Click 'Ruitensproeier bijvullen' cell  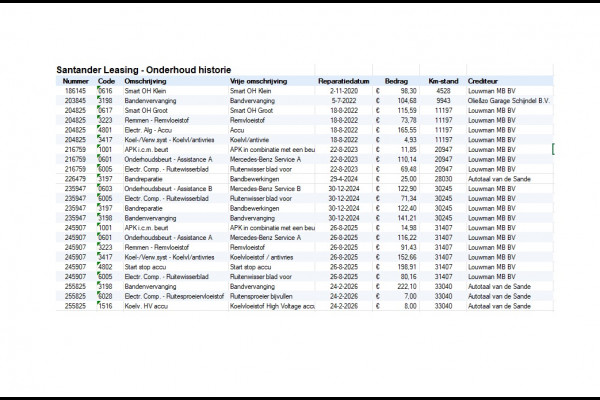point(261,296)
